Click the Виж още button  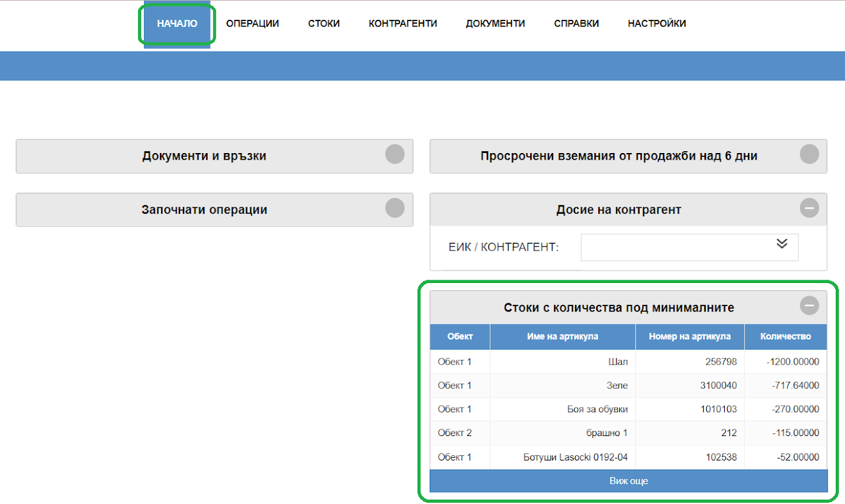pos(628,481)
